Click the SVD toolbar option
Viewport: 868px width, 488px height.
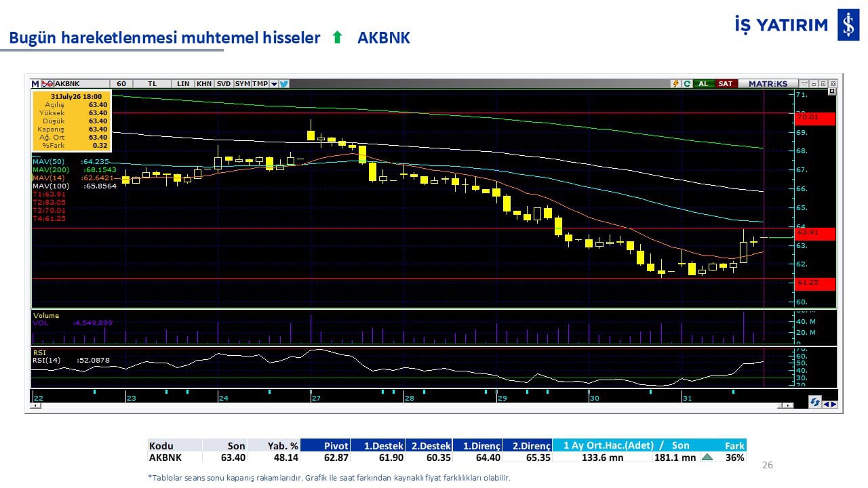coord(224,84)
